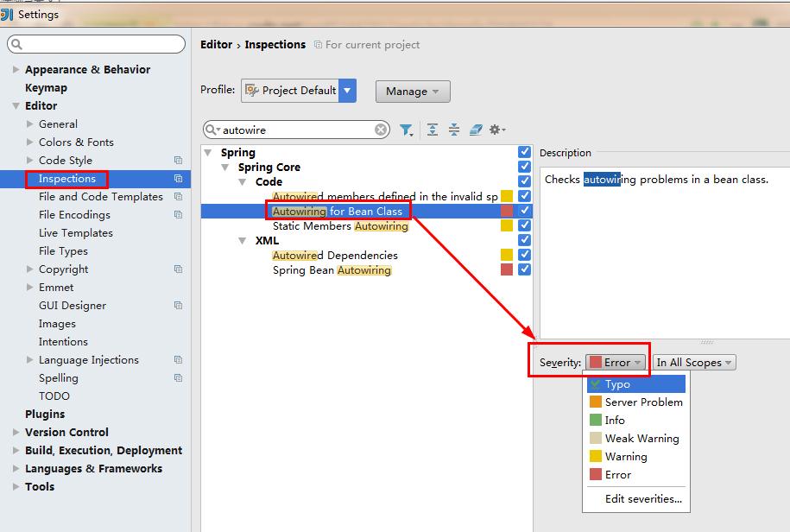Click the project-level icon next to Code Style
Screen dimensions: 790x532
(178, 161)
